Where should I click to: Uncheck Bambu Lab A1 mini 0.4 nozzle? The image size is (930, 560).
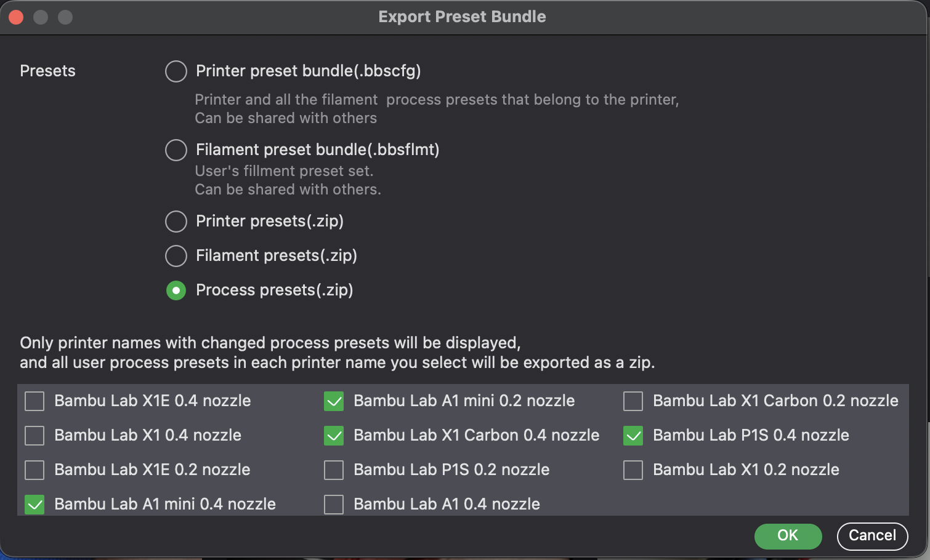tap(34, 505)
